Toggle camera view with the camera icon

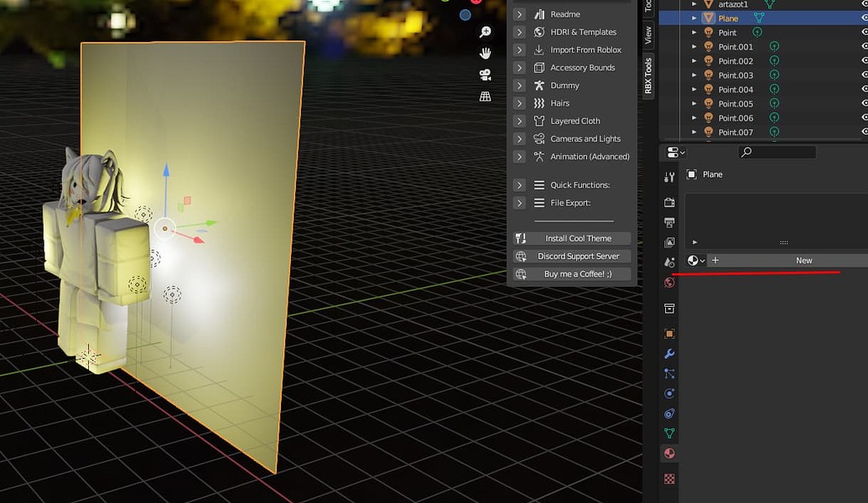click(485, 75)
